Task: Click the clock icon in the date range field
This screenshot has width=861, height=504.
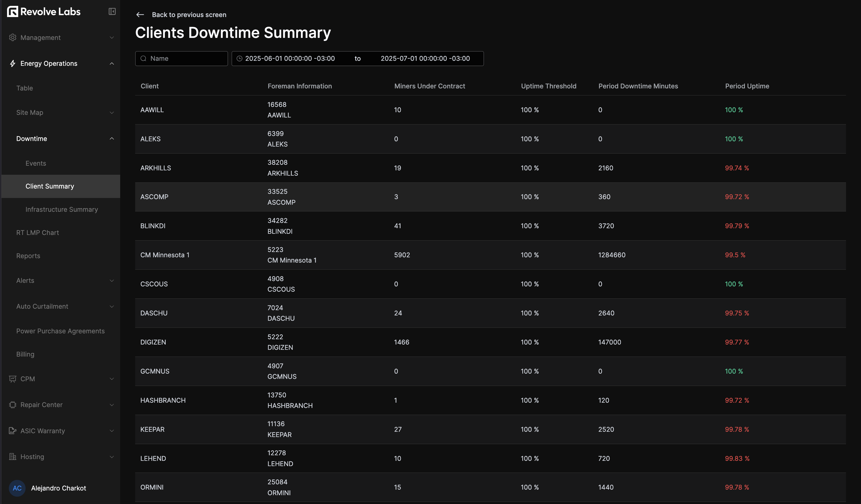Action: click(239, 58)
